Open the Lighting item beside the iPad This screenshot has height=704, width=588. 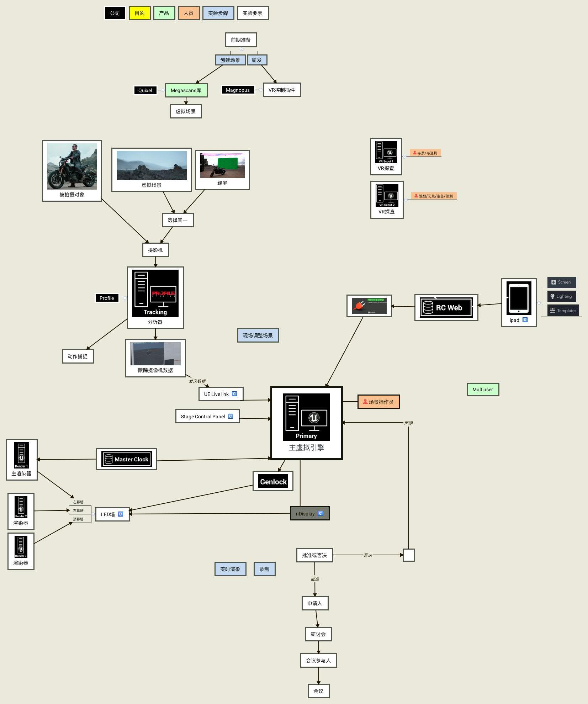(561, 296)
